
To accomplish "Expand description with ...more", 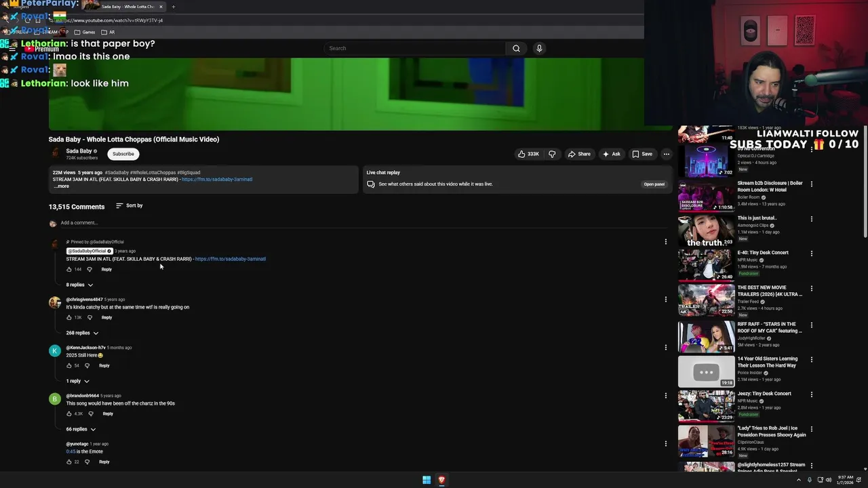I will click(61, 186).
